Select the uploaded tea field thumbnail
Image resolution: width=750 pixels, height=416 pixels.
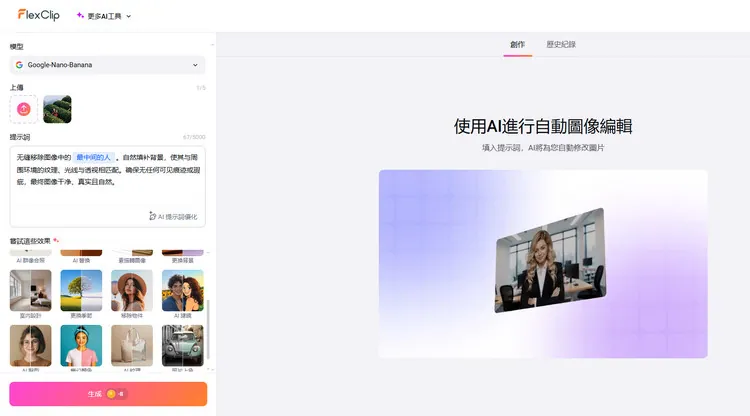point(57,109)
